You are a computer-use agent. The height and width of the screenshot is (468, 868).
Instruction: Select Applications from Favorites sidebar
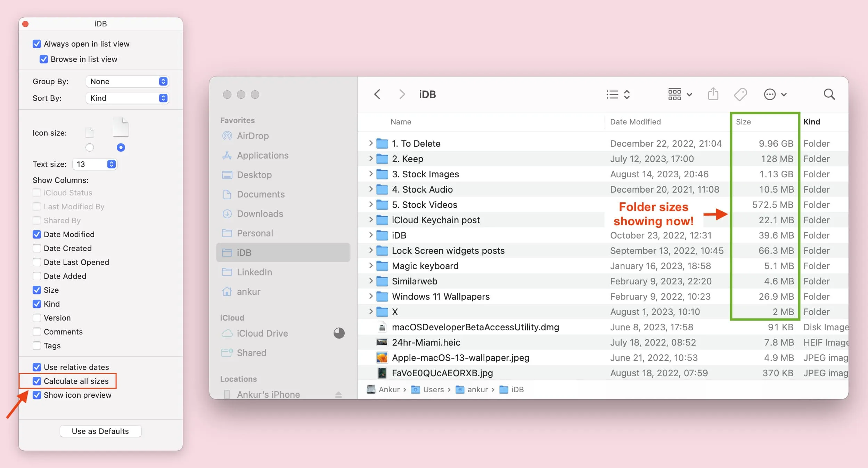coord(262,155)
